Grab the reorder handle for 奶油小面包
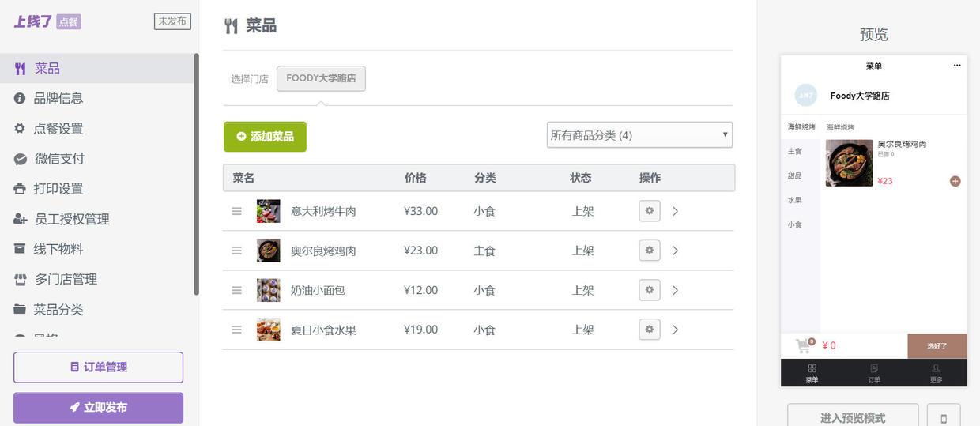 236,290
